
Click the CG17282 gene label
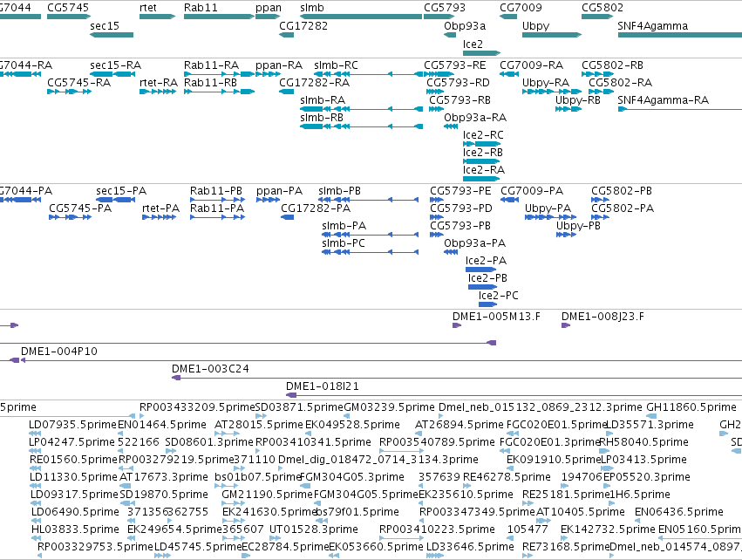(303, 26)
